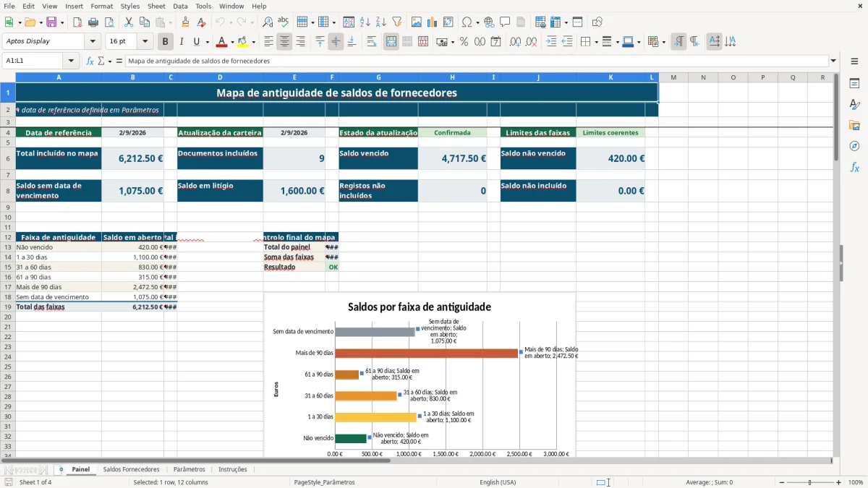The width and height of the screenshot is (868, 488).
Task: Open the font color dropdown arrow
Action: 232,42
